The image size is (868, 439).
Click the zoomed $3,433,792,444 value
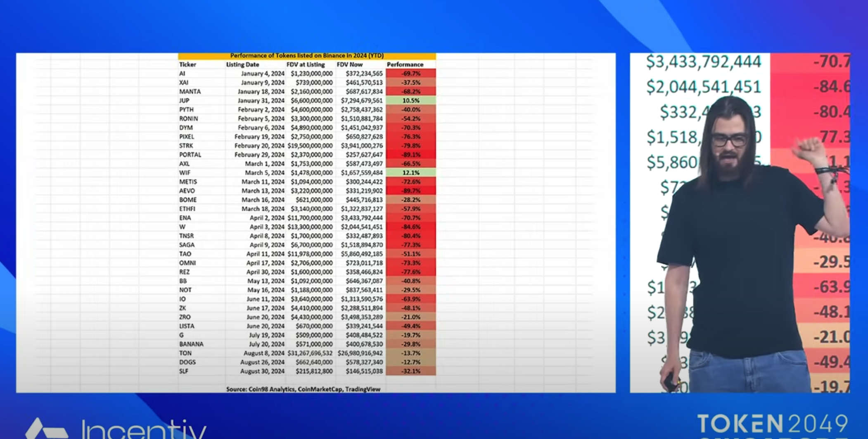[x=703, y=62]
